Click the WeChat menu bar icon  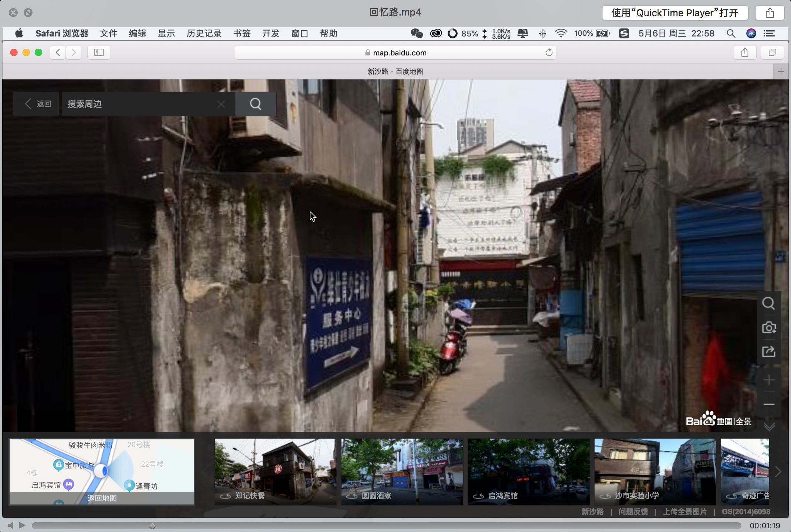click(x=417, y=34)
